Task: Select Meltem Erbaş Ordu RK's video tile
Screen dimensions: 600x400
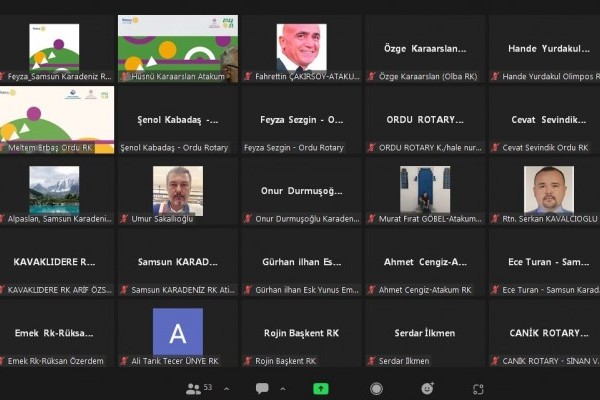Action: pyautogui.click(x=56, y=120)
